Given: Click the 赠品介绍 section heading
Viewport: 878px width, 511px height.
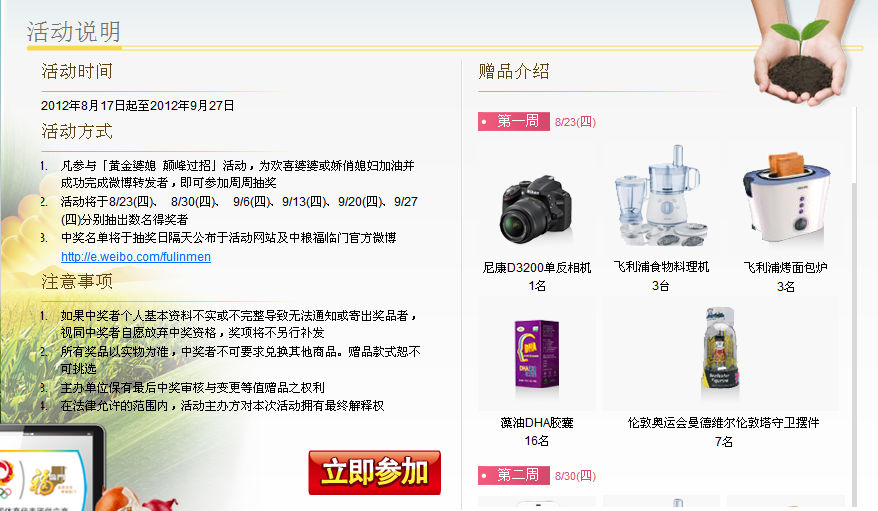Looking at the screenshot, I should pyautogui.click(x=513, y=71).
